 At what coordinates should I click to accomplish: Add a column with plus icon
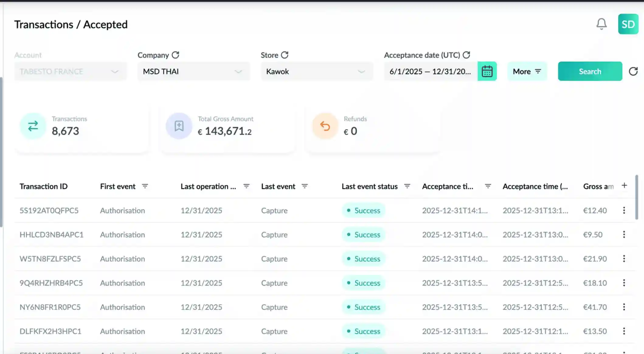(x=624, y=186)
